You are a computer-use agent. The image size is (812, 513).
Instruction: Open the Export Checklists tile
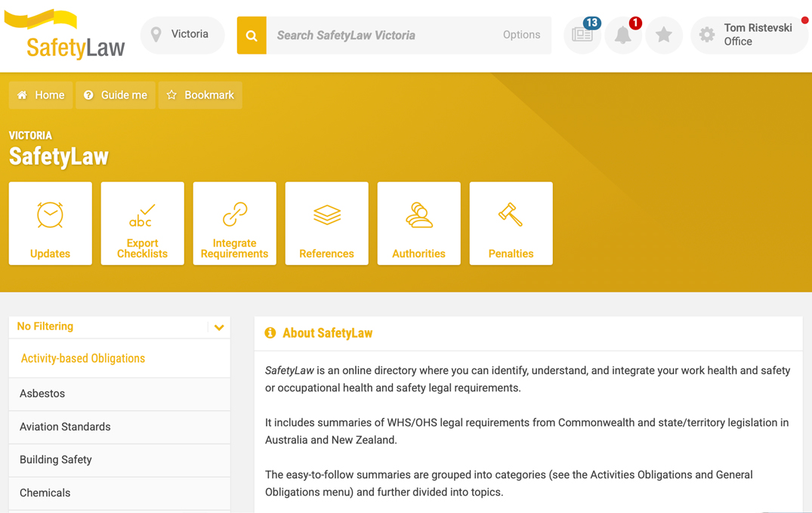pyautogui.click(x=143, y=224)
